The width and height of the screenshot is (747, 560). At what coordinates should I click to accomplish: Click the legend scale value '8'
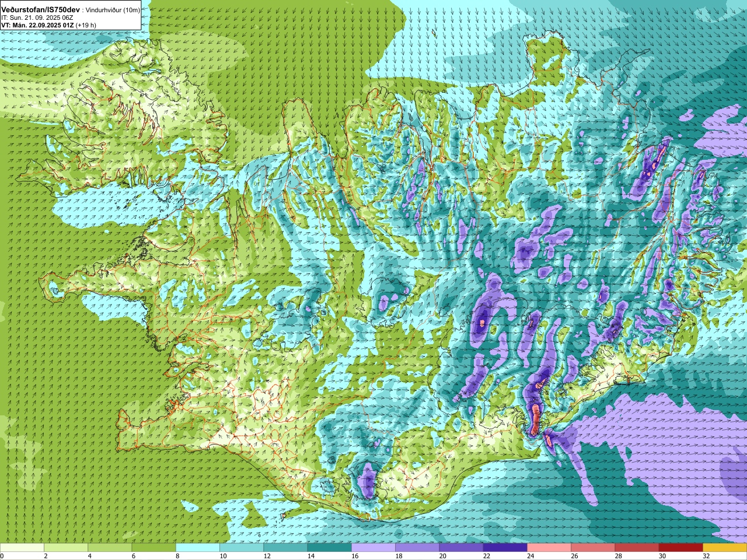pyautogui.click(x=177, y=556)
